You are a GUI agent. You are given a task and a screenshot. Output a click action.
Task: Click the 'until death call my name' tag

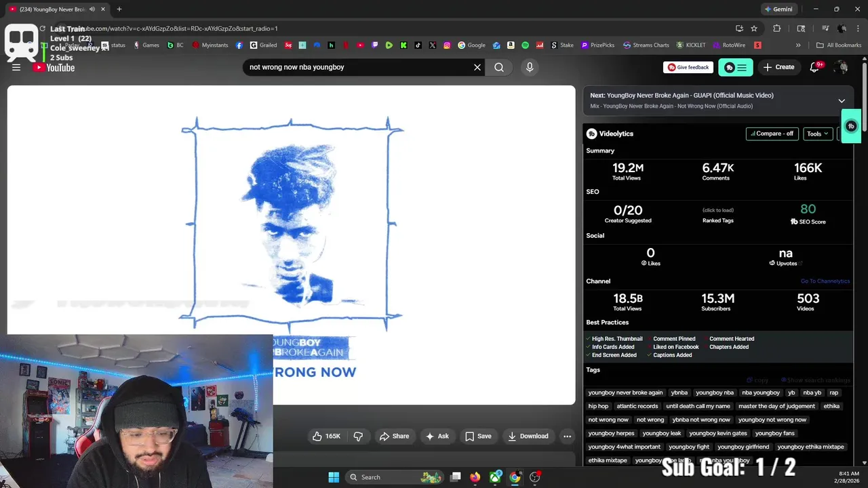point(698,406)
